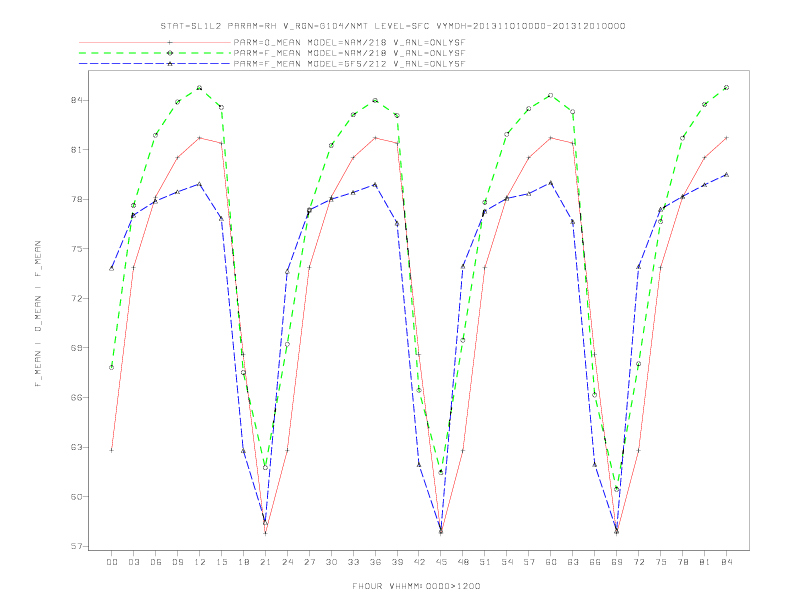Viewport: 792px width, 612px height.
Task: Click x-axis tick label 42
Action: (x=419, y=562)
